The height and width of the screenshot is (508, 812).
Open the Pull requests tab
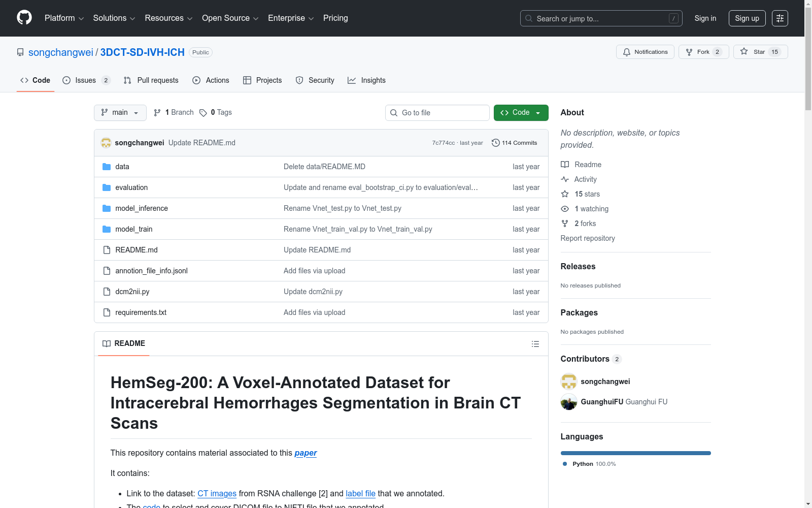(151, 80)
